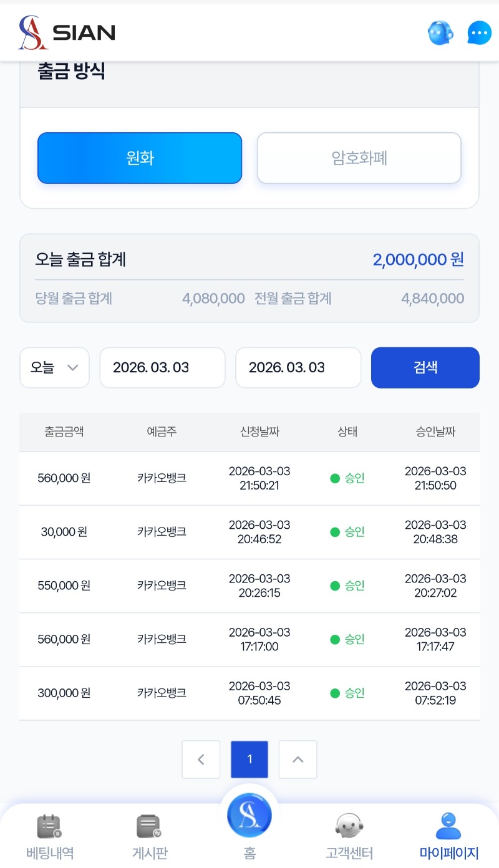This screenshot has width=499, height=868.
Task: Tap the SIAN logo in header
Action: tap(67, 32)
